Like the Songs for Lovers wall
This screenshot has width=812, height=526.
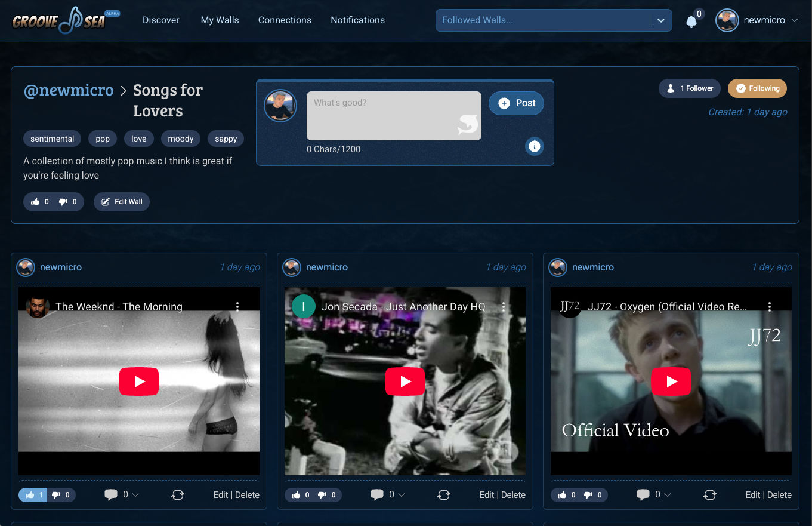point(39,202)
